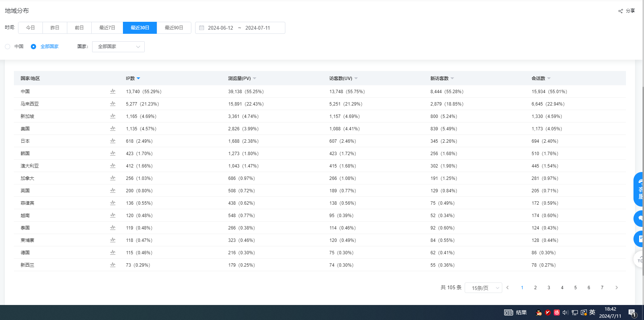Screen dimensions: 644x320
Task: Open the 国家 全部国家 dropdown
Action: 118,47
